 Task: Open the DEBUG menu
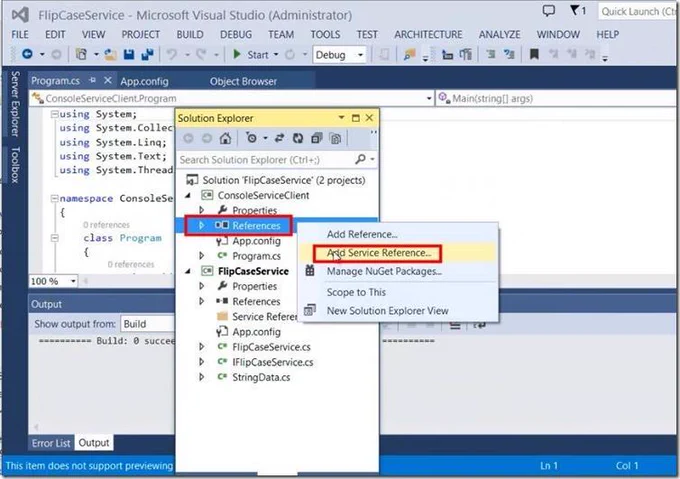[236, 34]
